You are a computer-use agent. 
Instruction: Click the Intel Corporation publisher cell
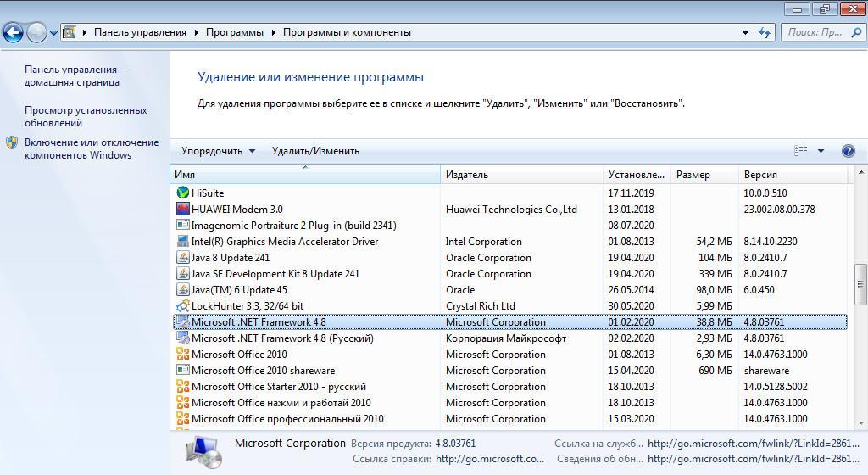(484, 241)
